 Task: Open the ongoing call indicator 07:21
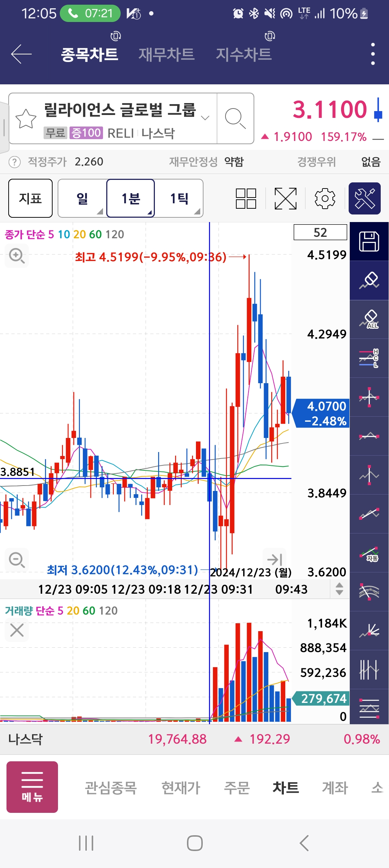(90, 13)
